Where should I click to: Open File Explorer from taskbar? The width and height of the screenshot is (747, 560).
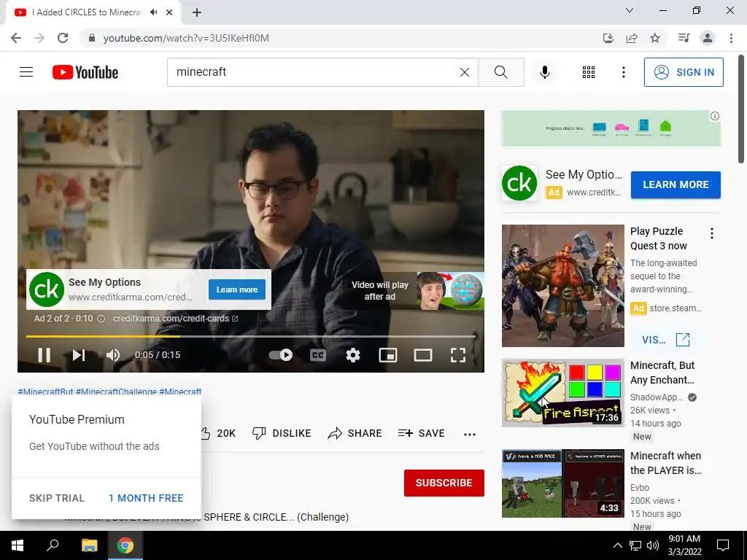[x=89, y=545]
